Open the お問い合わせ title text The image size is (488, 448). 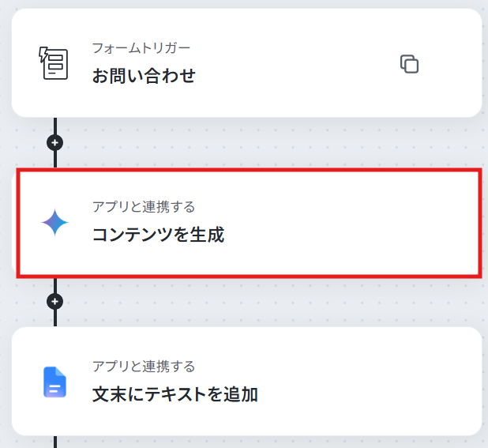coord(144,76)
